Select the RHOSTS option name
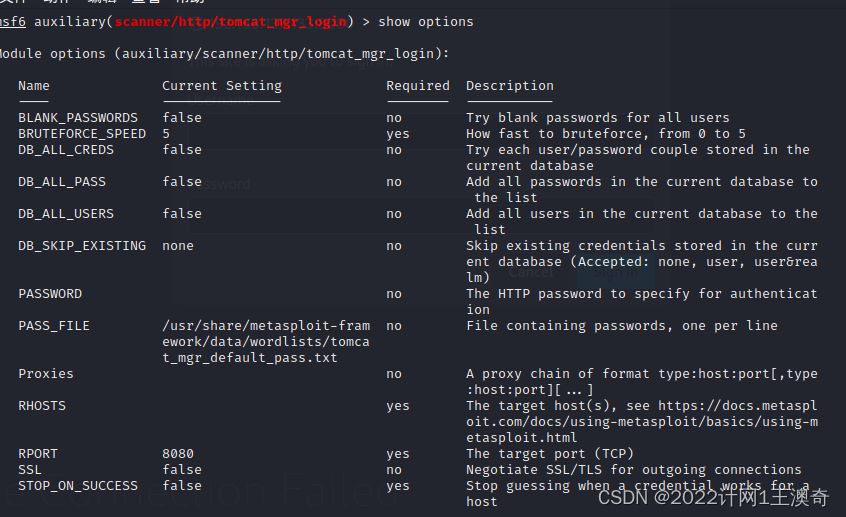The width and height of the screenshot is (846, 517). click(x=42, y=406)
